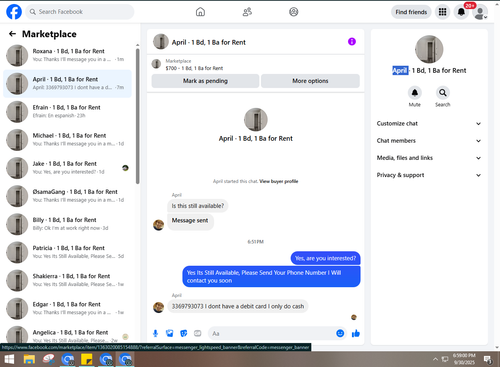
Task: Open the Home feed icon
Action: (x=200, y=12)
